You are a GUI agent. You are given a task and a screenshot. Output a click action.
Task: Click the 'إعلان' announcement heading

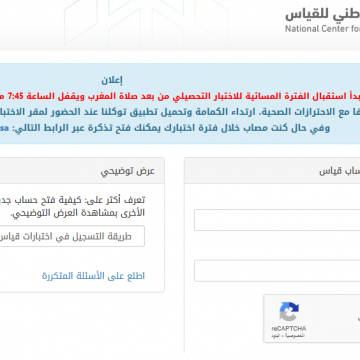[112, 80]
